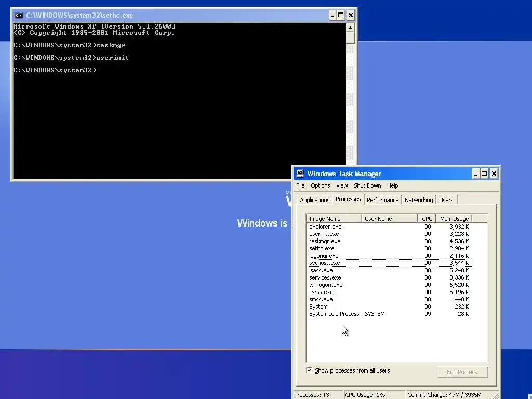The height and width of the screenshot is (399, 532).
Task: Minimize the sethc.exe command window
Action: click(x=332, y=15)
